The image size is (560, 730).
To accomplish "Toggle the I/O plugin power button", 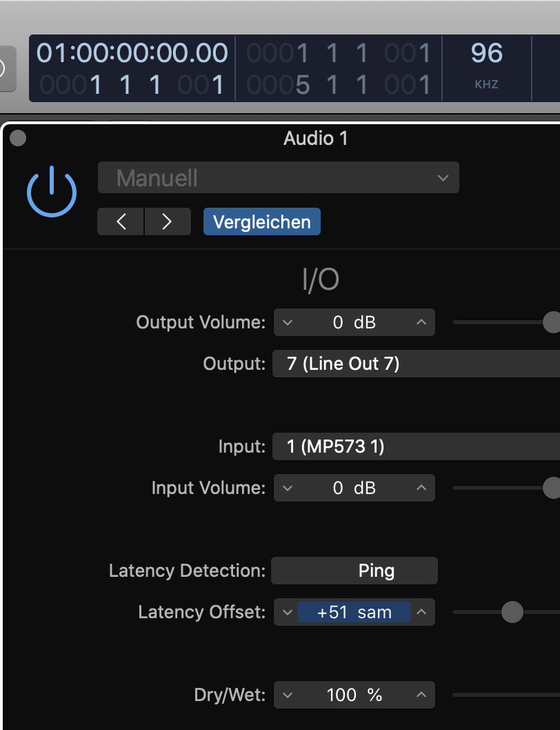I will [x=52, y=191].
